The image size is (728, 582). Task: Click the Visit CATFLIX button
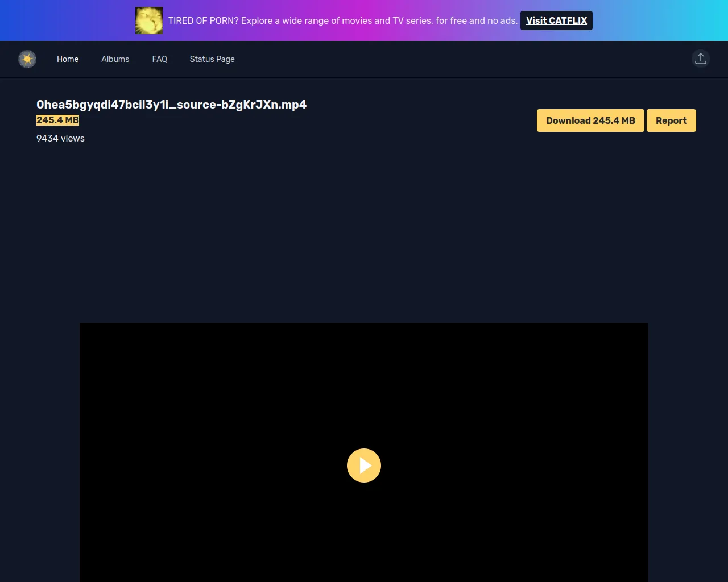coord(556,20)
